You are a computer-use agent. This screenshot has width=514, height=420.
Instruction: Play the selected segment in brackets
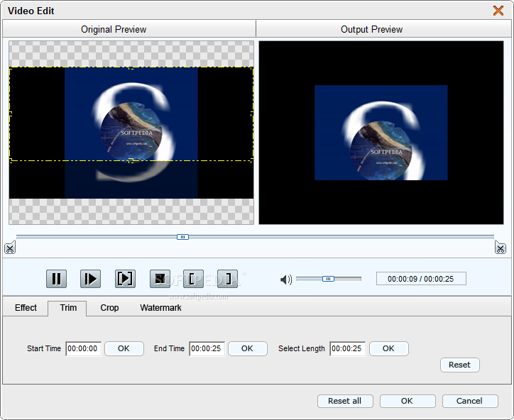[125, 279]
